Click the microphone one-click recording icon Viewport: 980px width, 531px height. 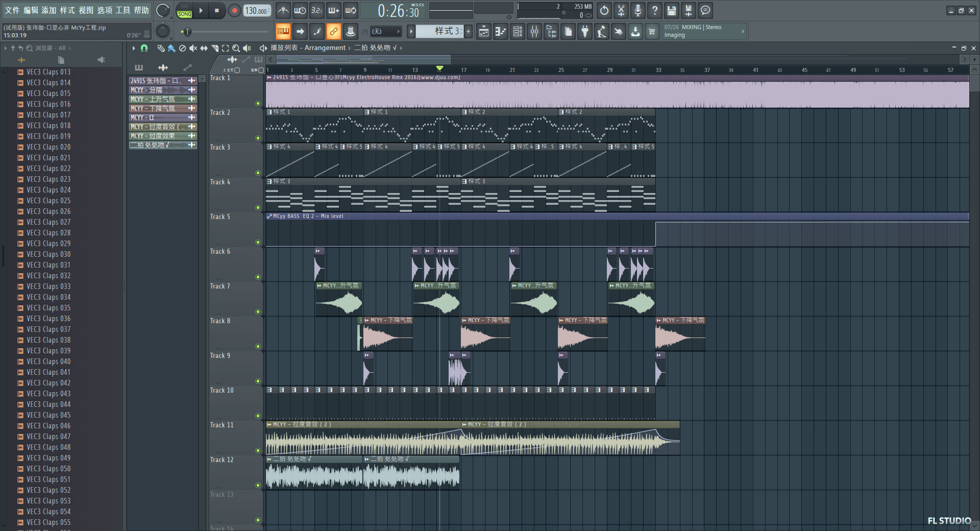tap(638, 10)
